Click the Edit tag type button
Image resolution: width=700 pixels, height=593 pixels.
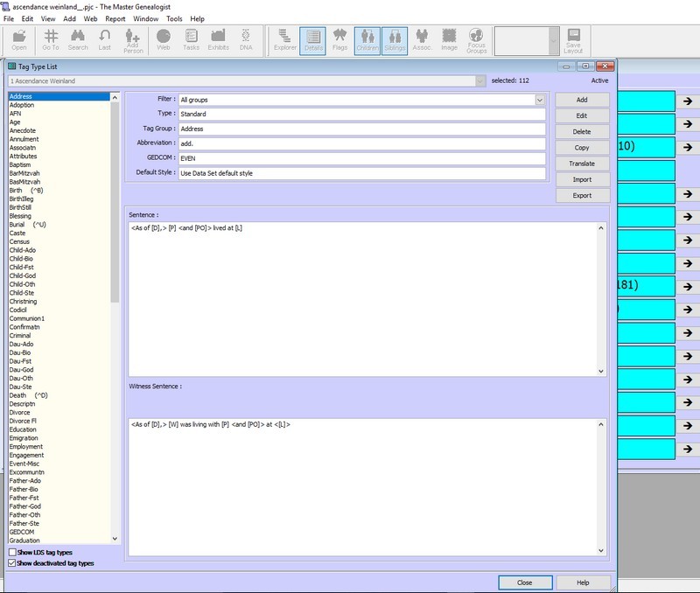click(x=582, y=116)
